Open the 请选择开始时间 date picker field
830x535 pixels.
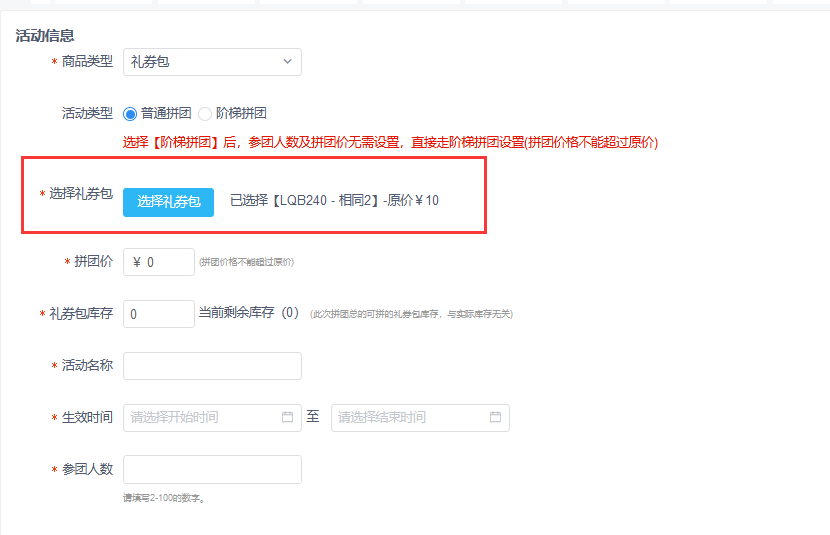coord(212,418)
